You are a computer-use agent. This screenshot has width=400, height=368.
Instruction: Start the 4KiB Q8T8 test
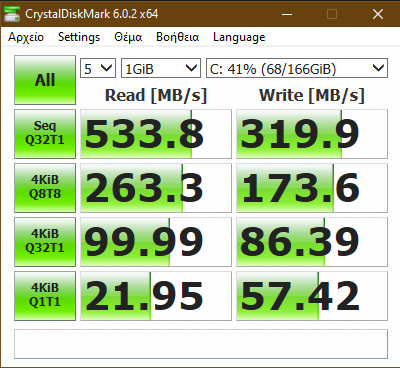45,188
